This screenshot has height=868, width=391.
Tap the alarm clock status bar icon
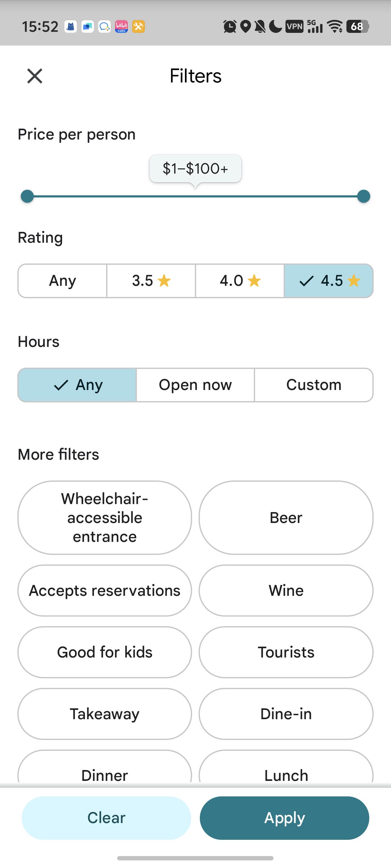230,26
